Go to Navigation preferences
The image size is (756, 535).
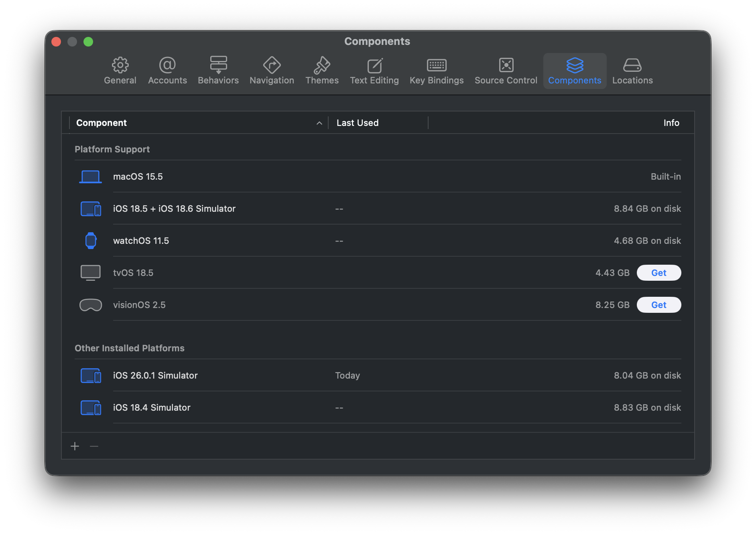point(272,71)
